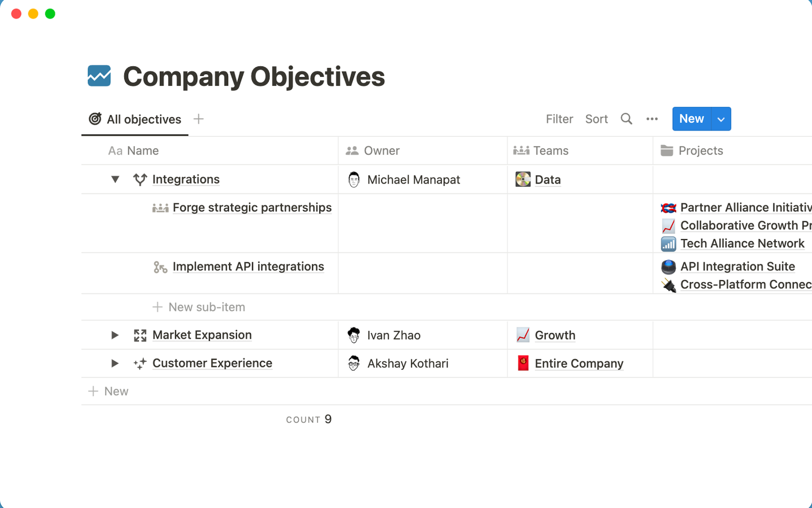Open the Filter menu
Screen dimensions: 812x508
pyautogui.click(x=559, y=119)
